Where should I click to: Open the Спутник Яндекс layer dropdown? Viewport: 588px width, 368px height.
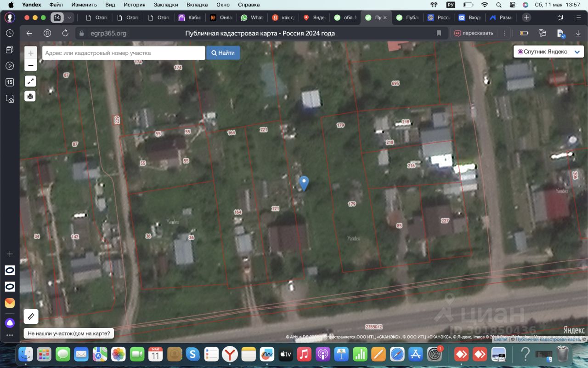[x=548, y=52]
